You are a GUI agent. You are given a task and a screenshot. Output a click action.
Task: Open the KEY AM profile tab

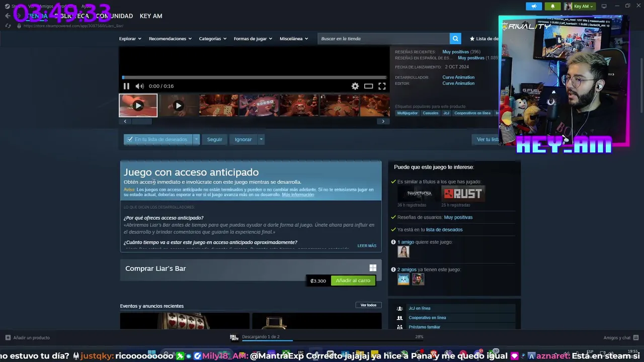point(151,16)
